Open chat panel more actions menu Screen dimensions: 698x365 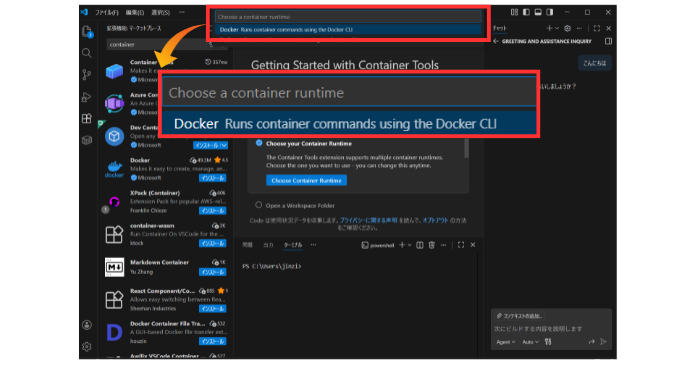[579, 28]
